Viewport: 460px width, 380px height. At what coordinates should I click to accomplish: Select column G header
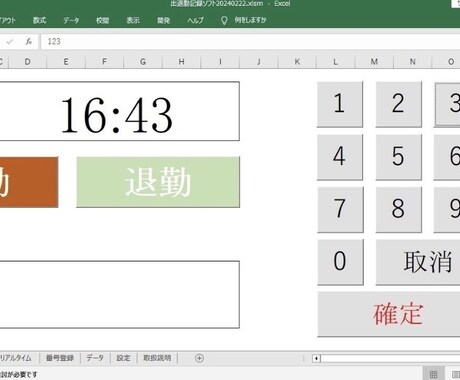coord(143,62)
